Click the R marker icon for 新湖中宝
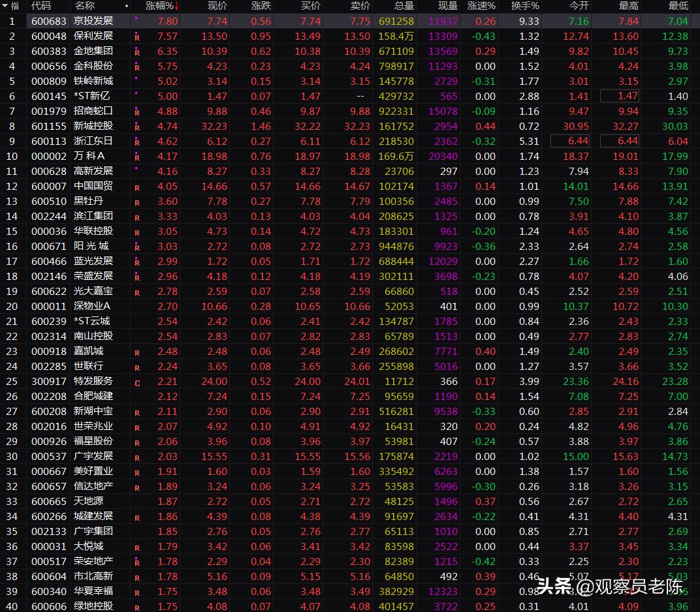This screenshot has width=700, height=612. (137, 412)
